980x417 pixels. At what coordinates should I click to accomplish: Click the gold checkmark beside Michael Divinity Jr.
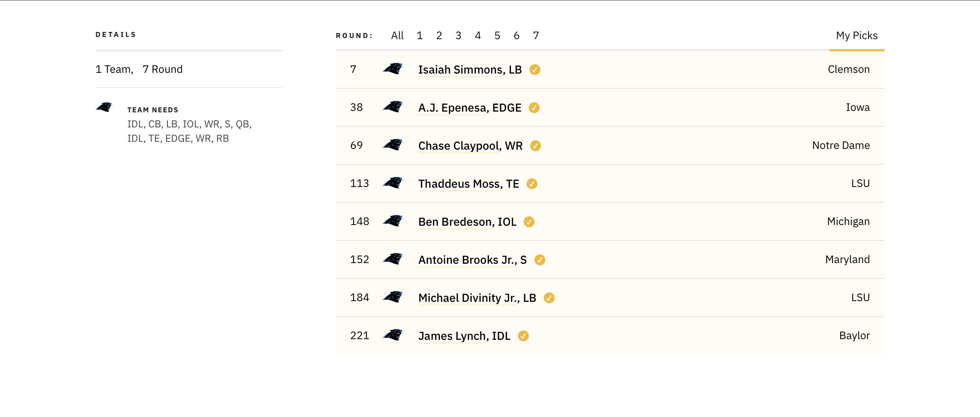click(549, 298)
